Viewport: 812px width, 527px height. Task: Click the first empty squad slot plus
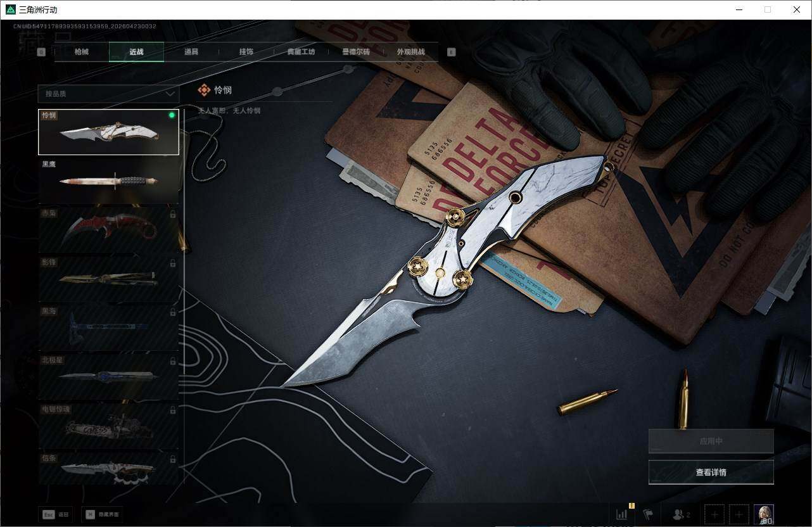click(x=714, y=514)
